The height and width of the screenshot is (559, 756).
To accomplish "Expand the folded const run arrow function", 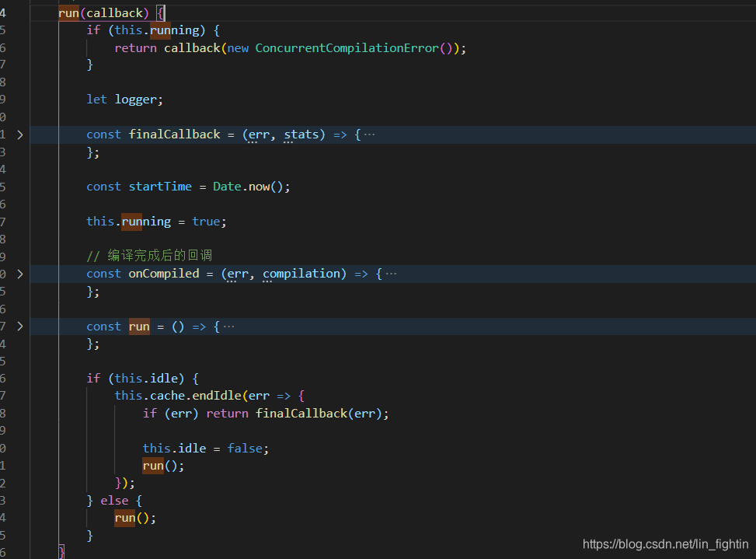I will pos(19,327).
